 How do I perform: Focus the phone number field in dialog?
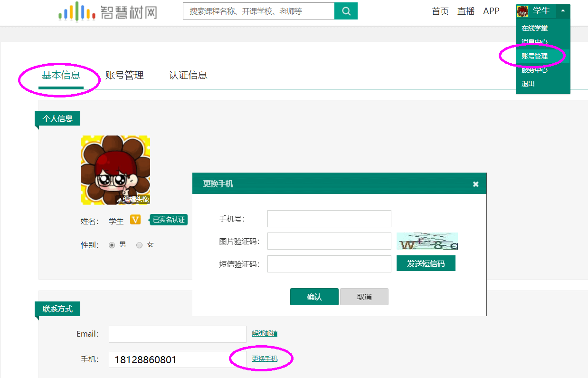329,219
